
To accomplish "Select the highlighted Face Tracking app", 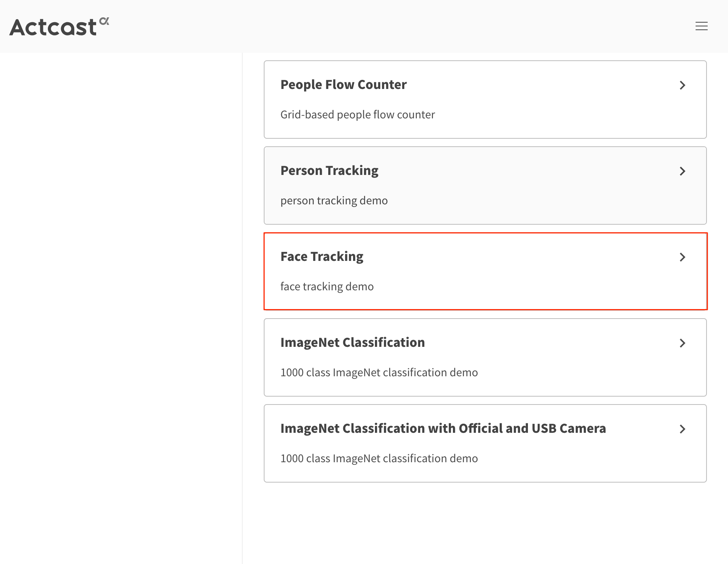I will [322, 256].
